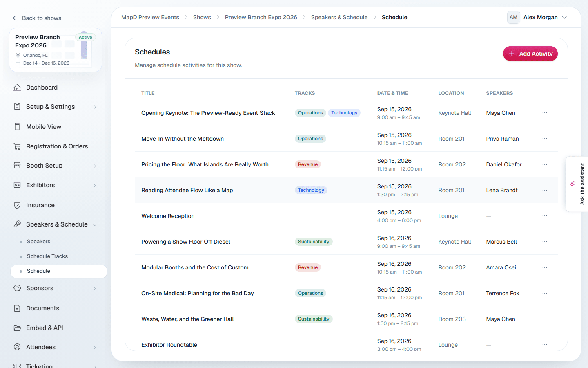
Task: Click the Add Activity button
Action: (x=530, y=54)
